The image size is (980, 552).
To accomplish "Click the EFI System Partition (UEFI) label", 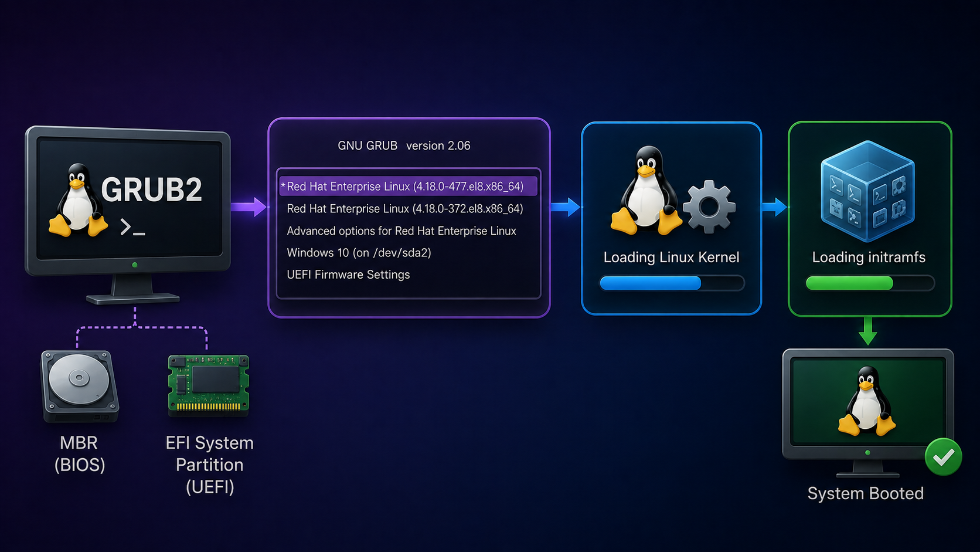I will [210, 465].
